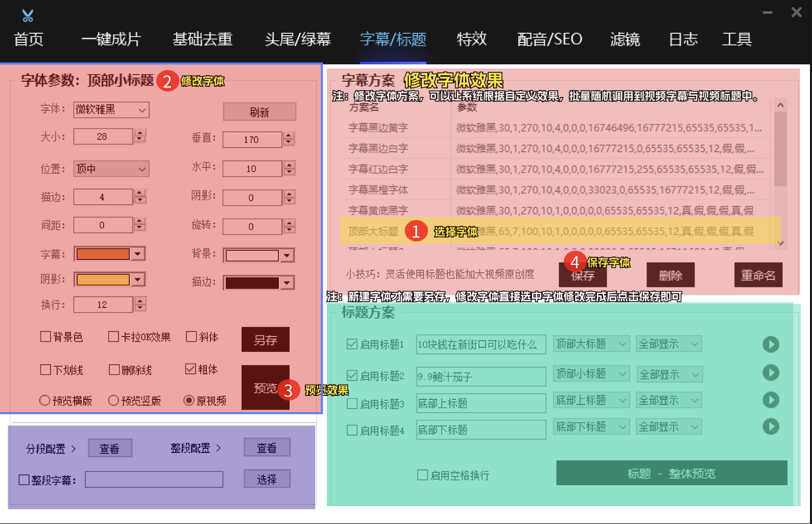Enable 启用标题3 checkbox

(352, 404)
